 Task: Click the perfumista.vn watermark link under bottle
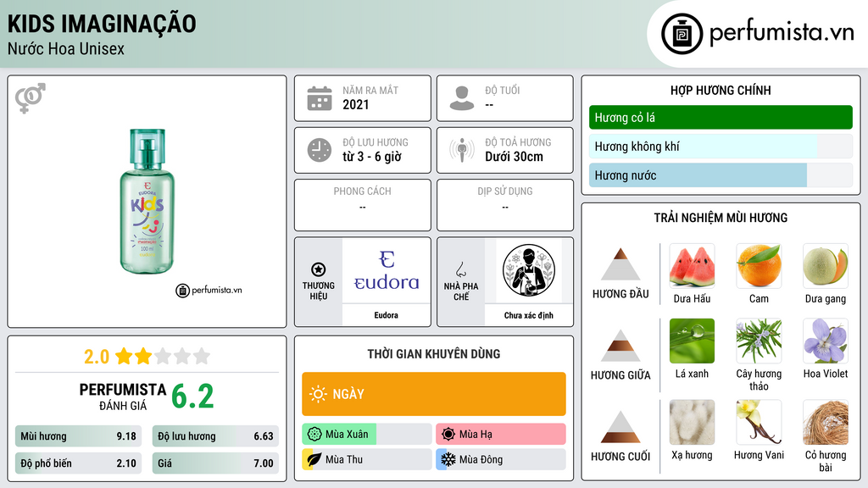tap(209, 290)
